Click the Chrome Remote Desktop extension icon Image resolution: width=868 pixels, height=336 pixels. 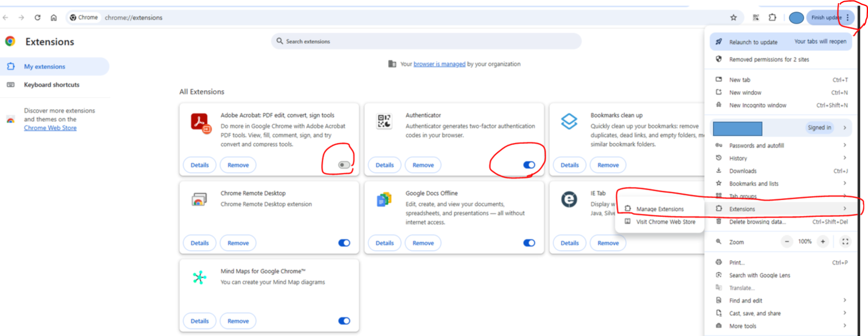coord(199,200)
